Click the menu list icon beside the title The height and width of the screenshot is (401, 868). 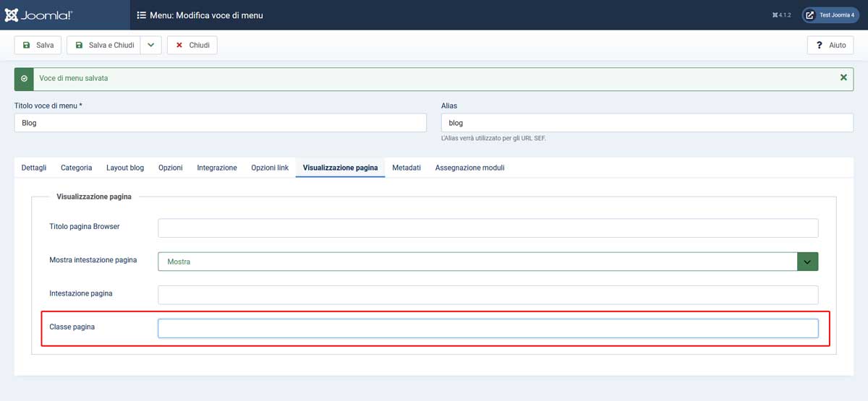tap(142, 15)
